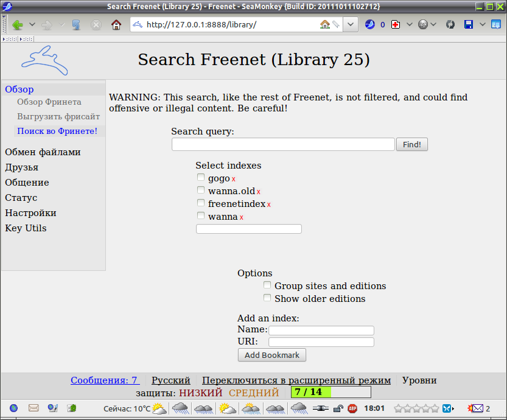Click the Русский language link

click(170, 380)
